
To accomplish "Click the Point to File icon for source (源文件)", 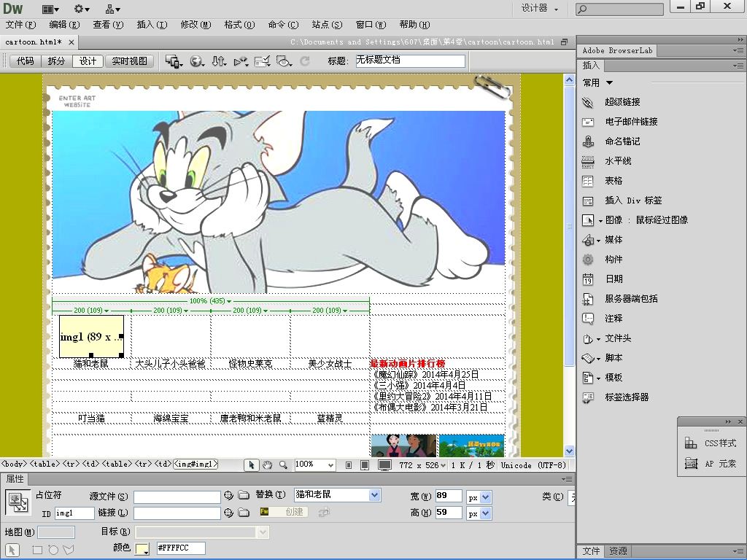I will point(228,496).
